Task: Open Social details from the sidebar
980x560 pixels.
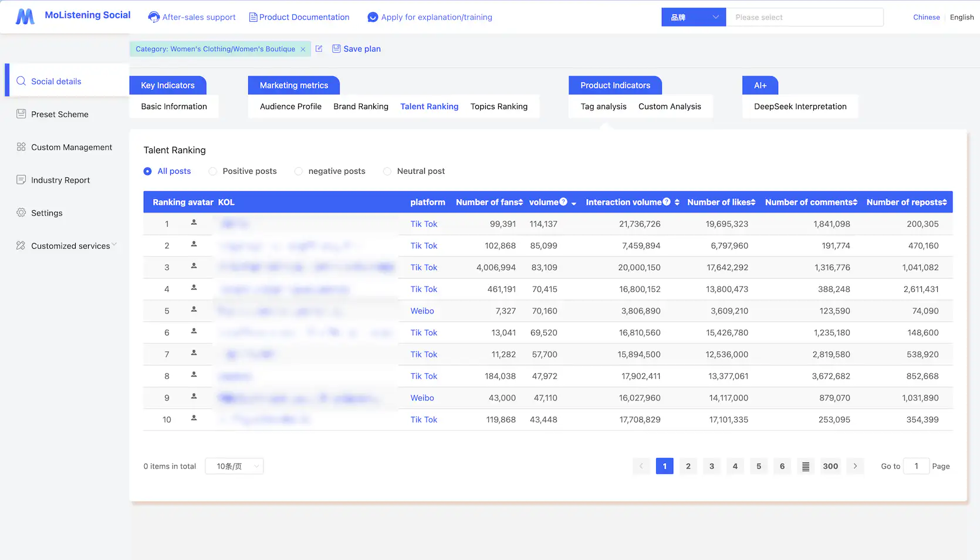Action: coord(55,81)
